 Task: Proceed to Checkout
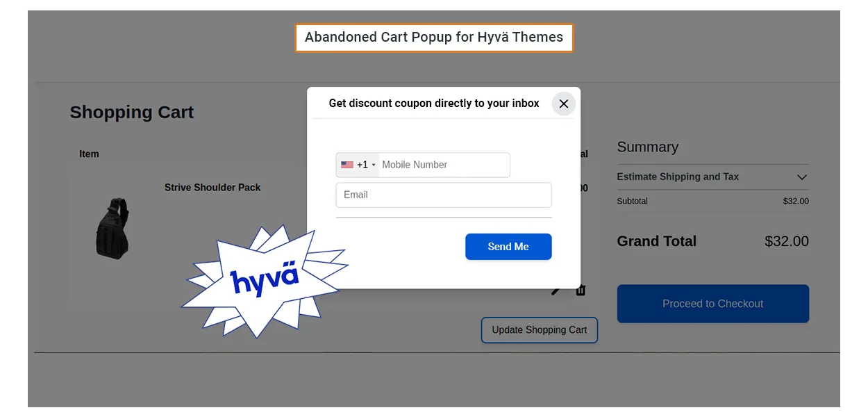pos(712,304)
